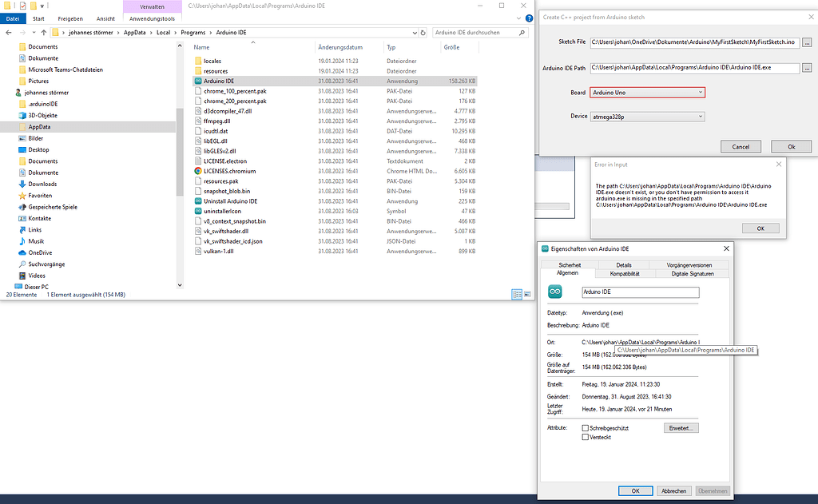Viewport: 818px width, 504px height.
Task: Open recent locations dropdown arrow
Action: click(x=34, y=32)
